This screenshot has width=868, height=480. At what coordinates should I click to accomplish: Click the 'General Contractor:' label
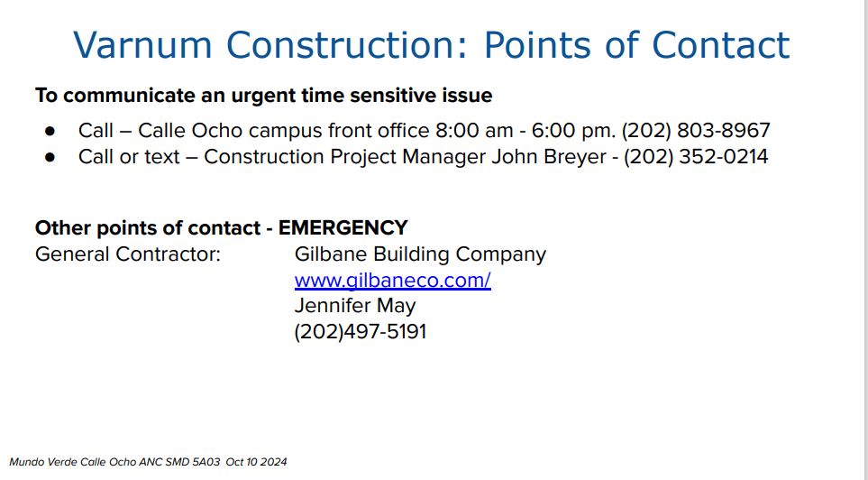pyautogui.click(x=127, y=254)
